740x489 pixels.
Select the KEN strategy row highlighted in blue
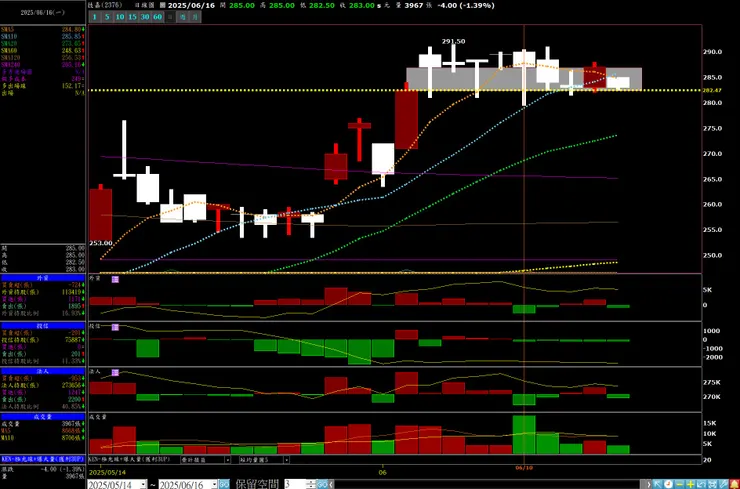point(42,459)
